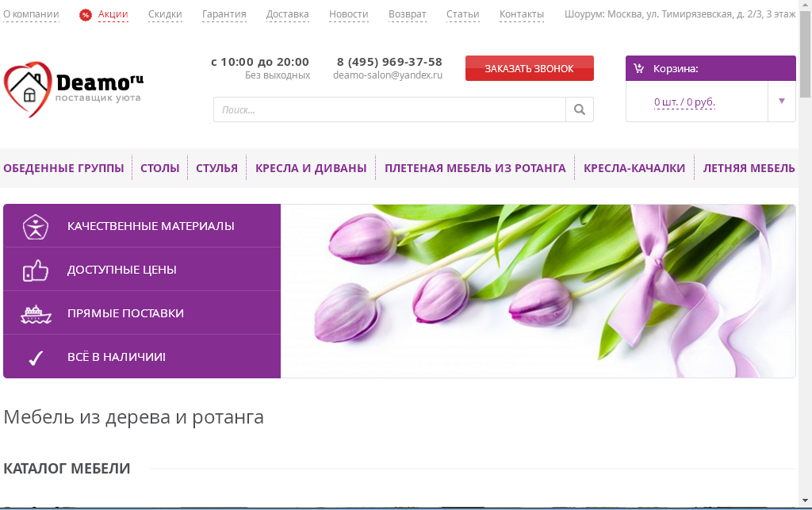The width and height of the screenshot is (812, 510).
Task: Select Всё в наличии! banner item
Action: coord(142,356)
